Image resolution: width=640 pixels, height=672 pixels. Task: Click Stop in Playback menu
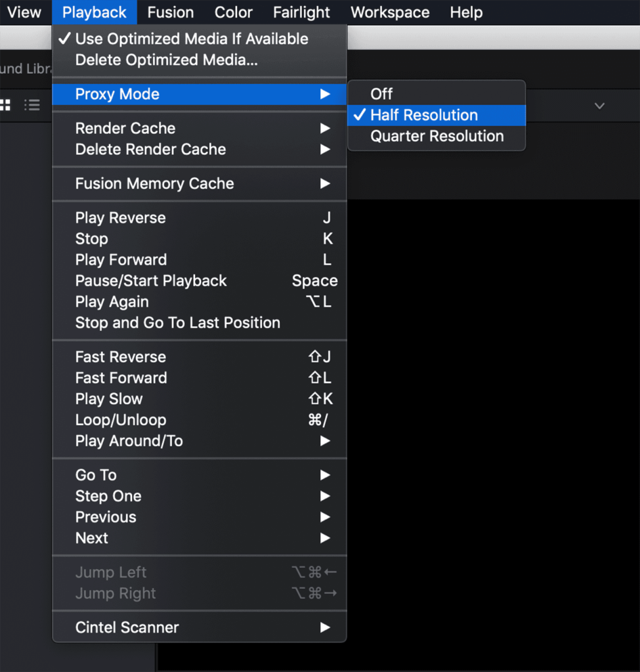200,239
